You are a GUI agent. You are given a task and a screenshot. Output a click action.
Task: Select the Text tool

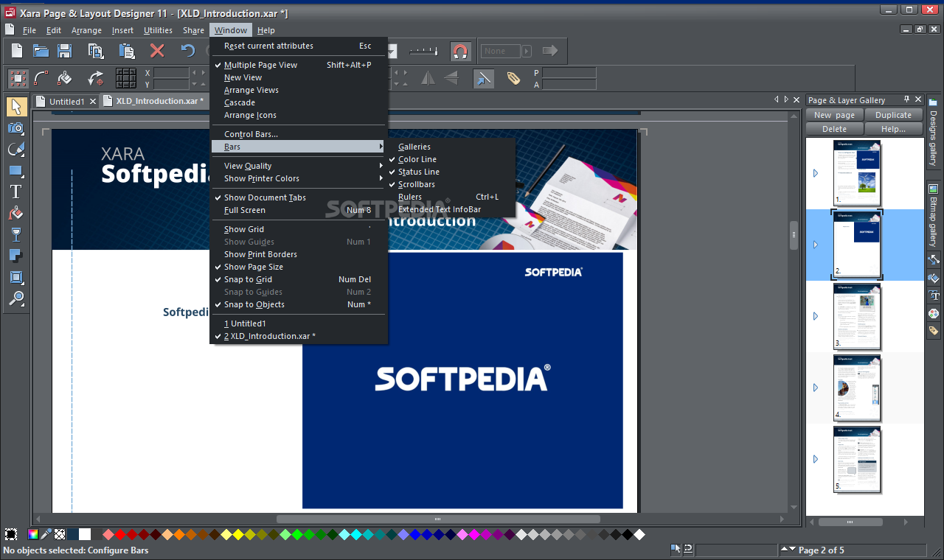pos(15,192)
